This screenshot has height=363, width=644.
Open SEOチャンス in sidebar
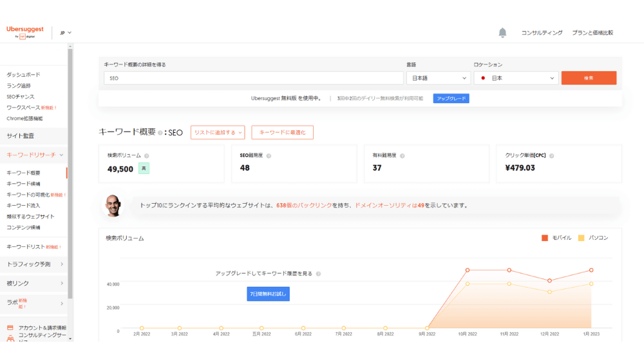coord(21,97)
